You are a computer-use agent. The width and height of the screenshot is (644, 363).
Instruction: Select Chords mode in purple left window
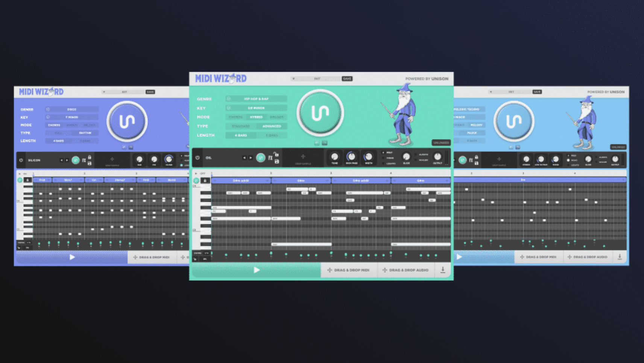pyautogui.click(x=54, y=125)
